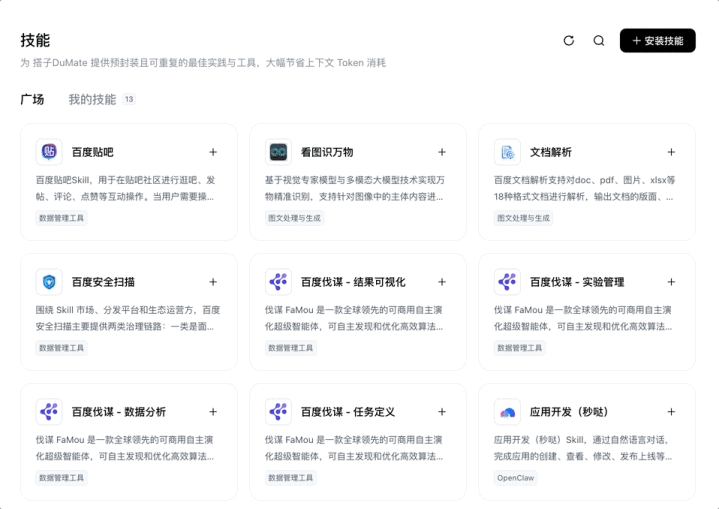This screenshot has height=509, width=719.
Task: Open the search icon next to refresh
Action: [599, 41]
